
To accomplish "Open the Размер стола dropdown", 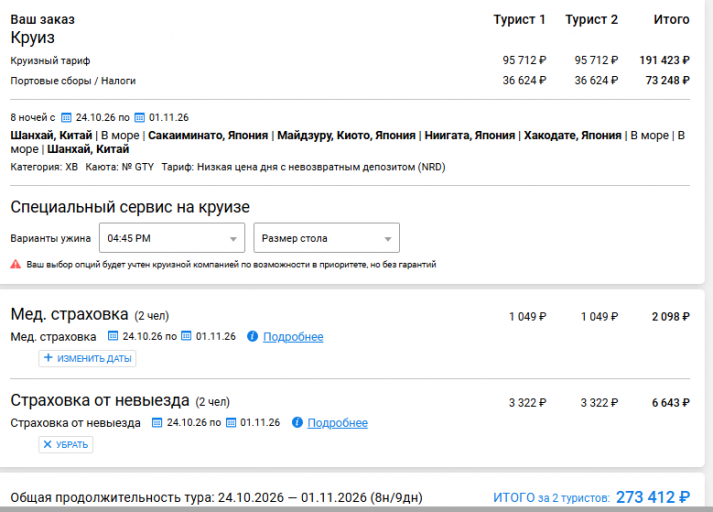I will [326, 238].
